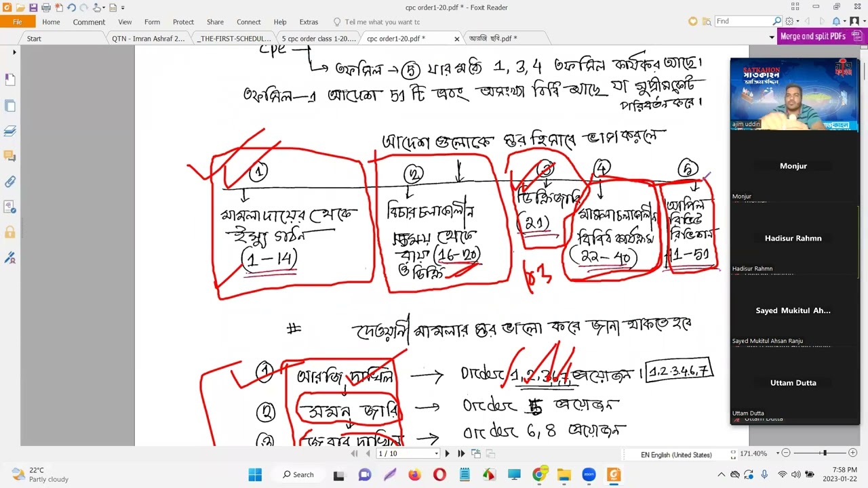Click the Print icon in quick toolbar

point(46,7)
